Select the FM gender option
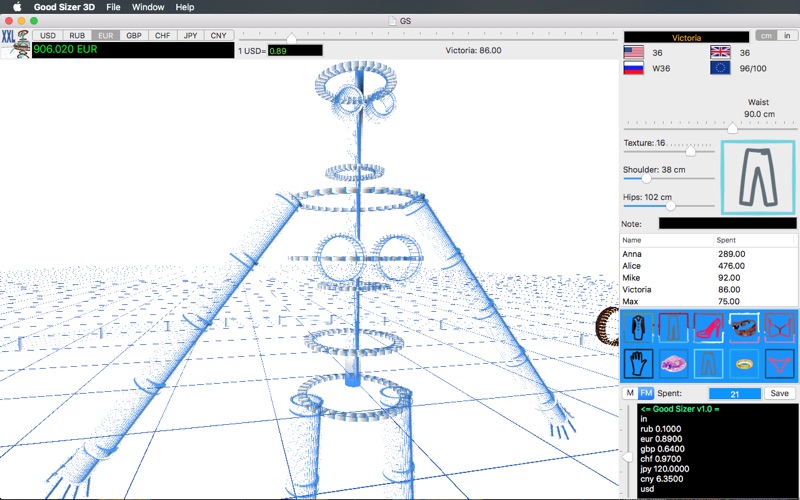Image resolution: width=800 pixels, height=500 pixels. [x=646, y=393]
